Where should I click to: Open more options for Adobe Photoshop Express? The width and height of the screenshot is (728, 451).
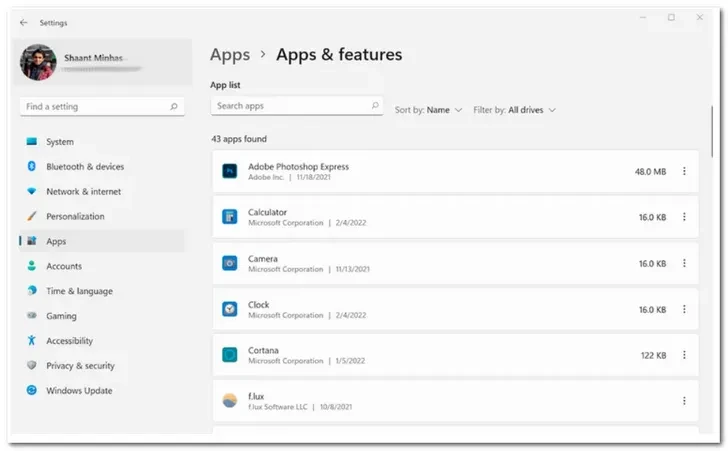[x=684, y=171]
